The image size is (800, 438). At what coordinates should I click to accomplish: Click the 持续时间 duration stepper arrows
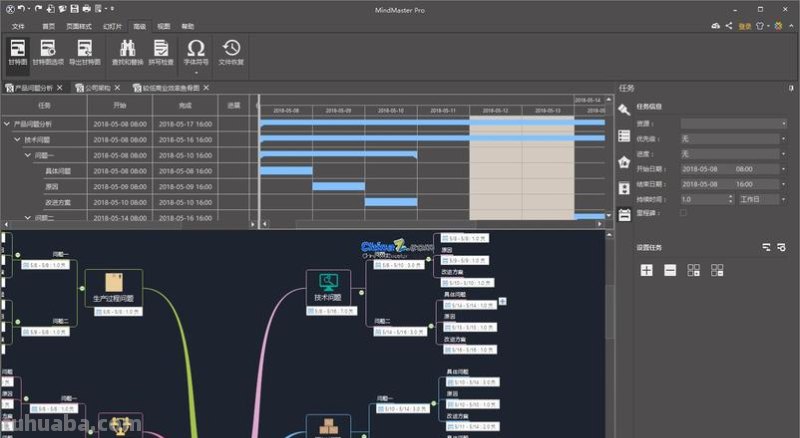(x=730, y=199)
